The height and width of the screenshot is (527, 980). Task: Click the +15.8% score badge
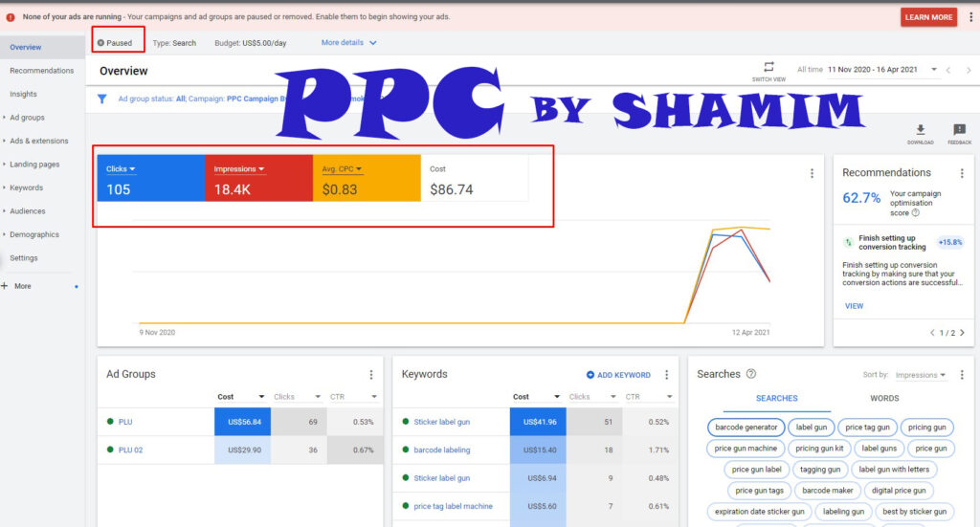point(950,242)
